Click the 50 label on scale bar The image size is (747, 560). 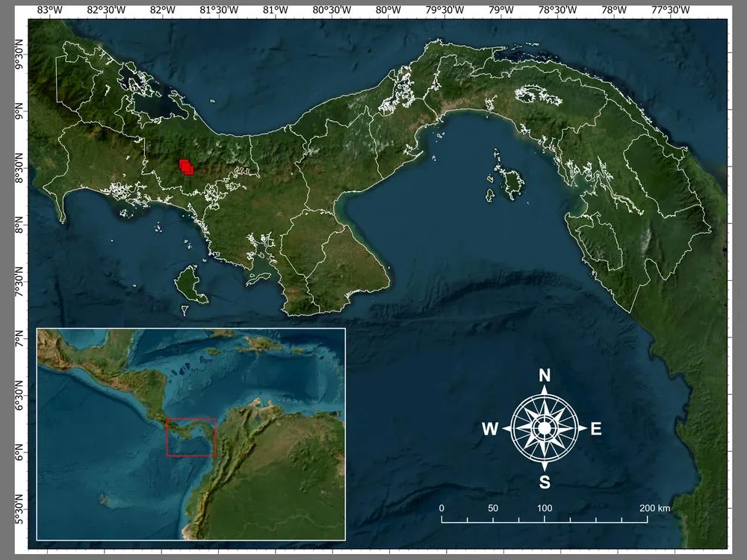click(493, 508)
